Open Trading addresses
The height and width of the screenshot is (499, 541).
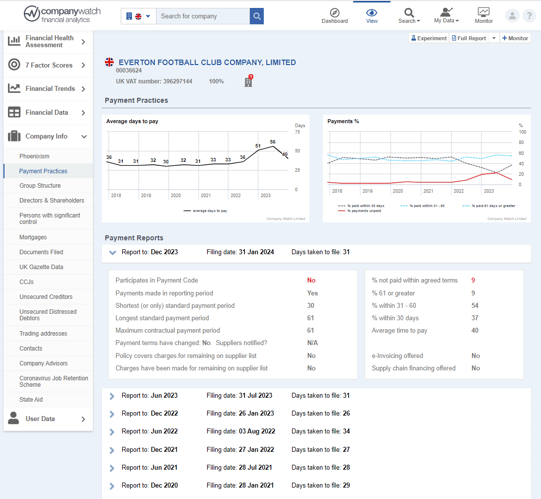(x=43, y=334)
